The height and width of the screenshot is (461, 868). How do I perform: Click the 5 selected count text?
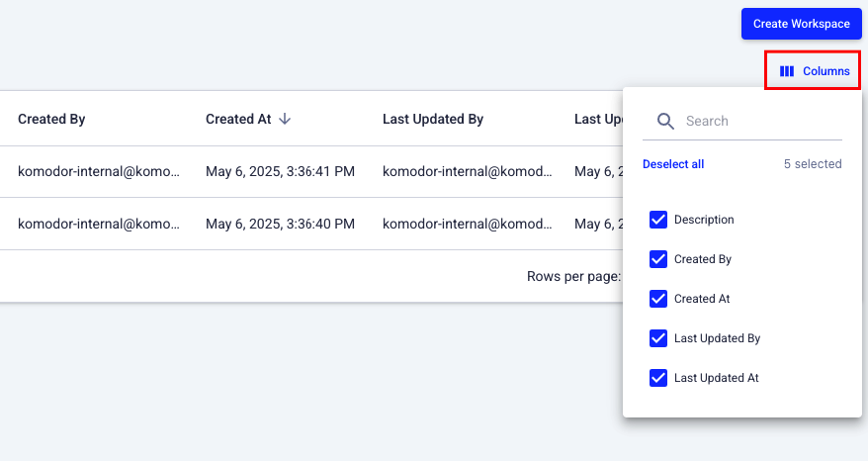click(x=813, y=164)
